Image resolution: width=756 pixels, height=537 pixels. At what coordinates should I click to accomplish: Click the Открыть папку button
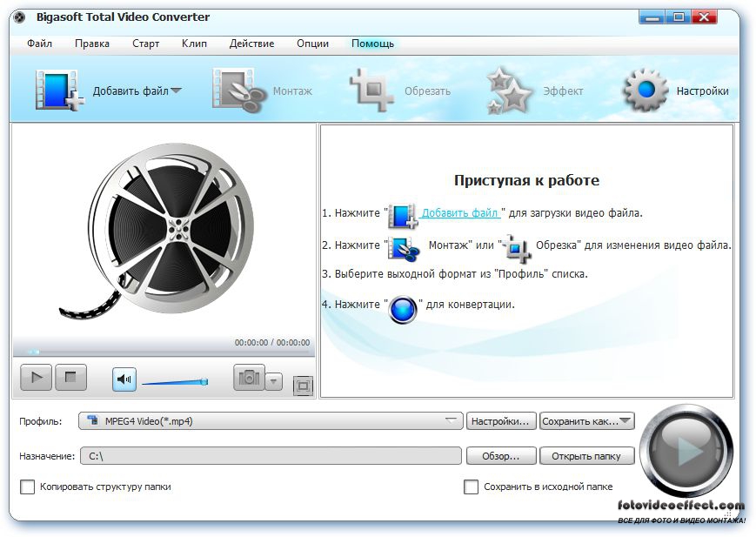(x=586, y=456)
